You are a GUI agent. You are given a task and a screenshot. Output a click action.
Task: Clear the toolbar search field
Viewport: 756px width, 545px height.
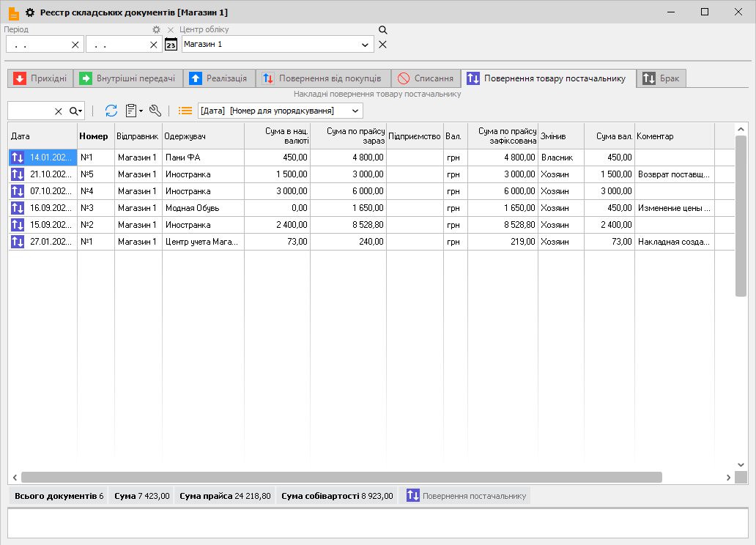pyautogui.click(x=59, y=111)
